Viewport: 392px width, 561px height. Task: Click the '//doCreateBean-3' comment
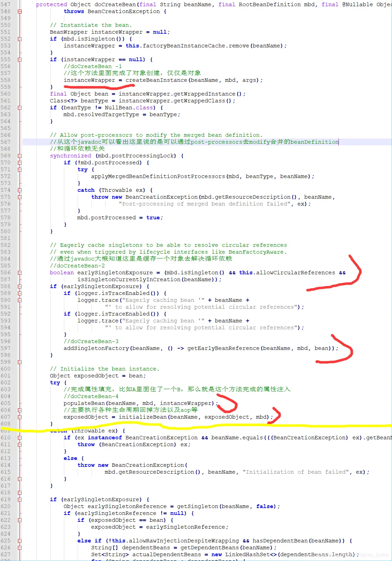coord(91,341)
